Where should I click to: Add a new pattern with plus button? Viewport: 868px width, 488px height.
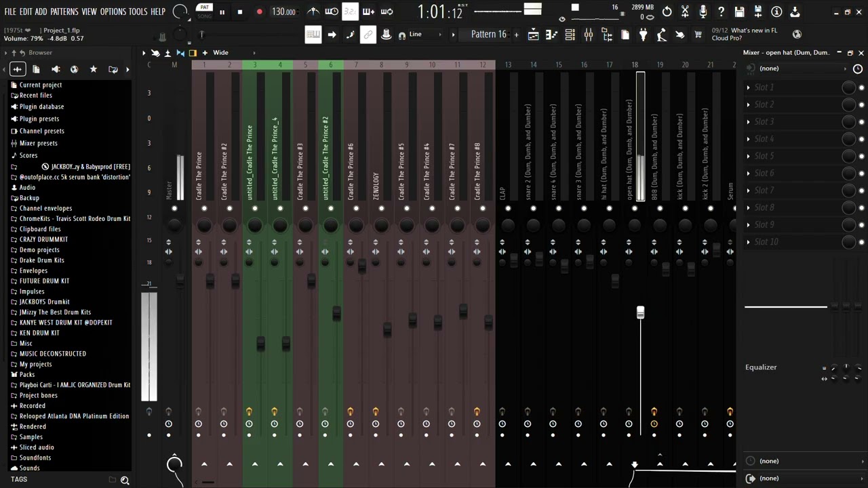click(516, 35)
